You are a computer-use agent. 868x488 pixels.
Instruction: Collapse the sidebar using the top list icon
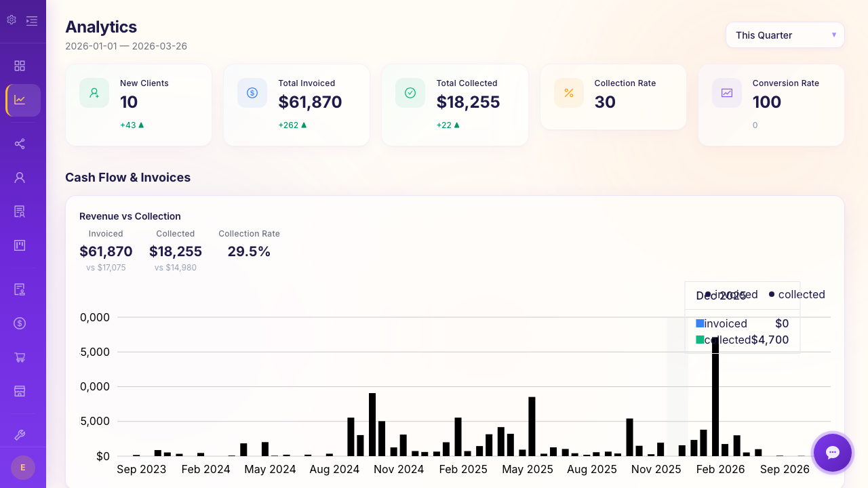point(31,21)
